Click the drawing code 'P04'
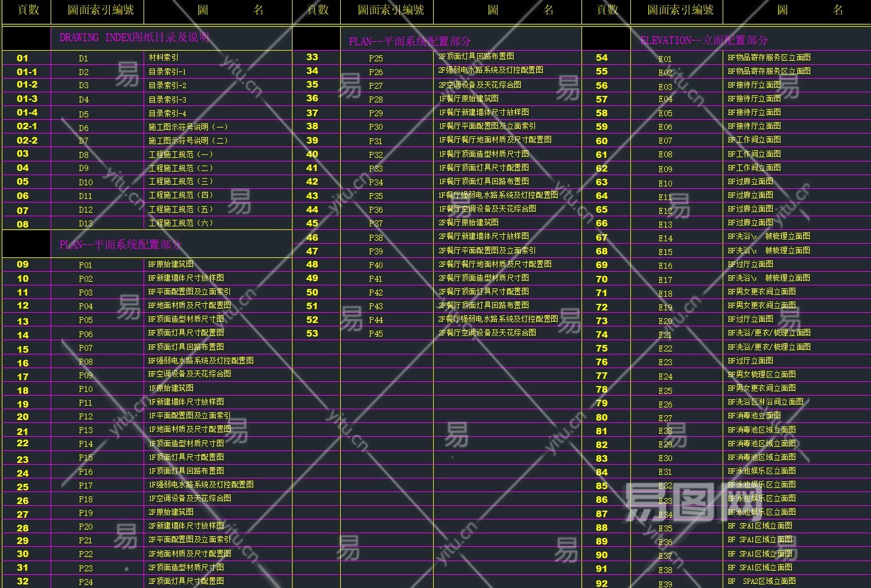The image size is (871, 588). 86,306
